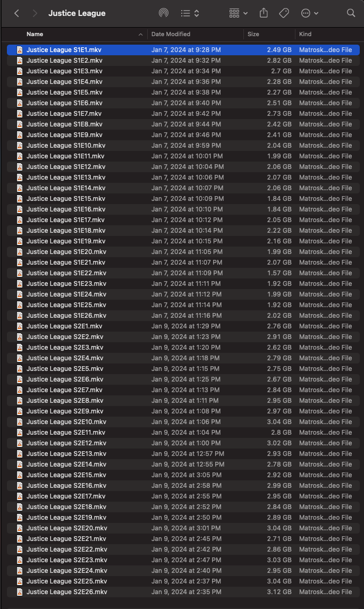Click file icon of Justice League S1E10.mkv

coord(20,145)
